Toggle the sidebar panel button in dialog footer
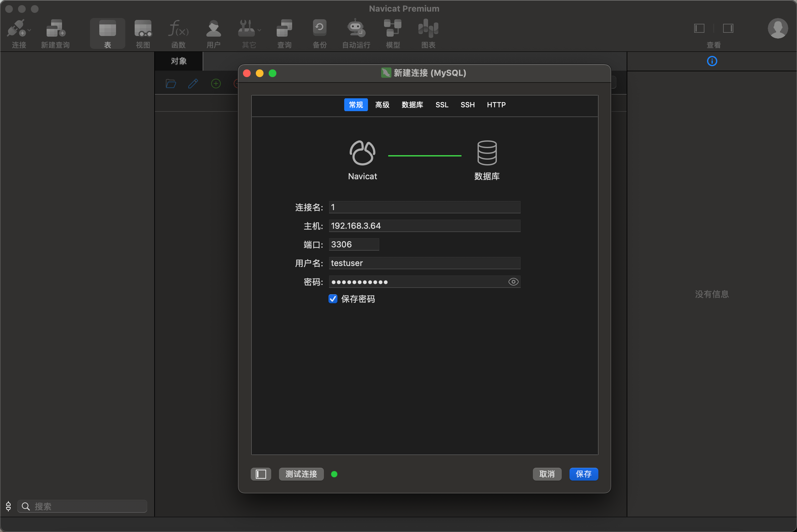 pyautogui.click(x=261, y=474)
